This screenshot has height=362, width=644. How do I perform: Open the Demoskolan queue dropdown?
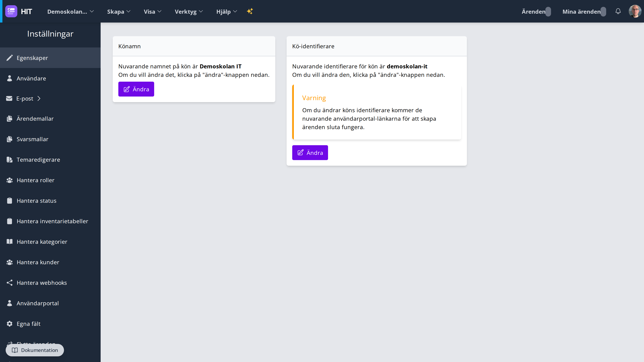pyautogui.click(x=70, y=11)
